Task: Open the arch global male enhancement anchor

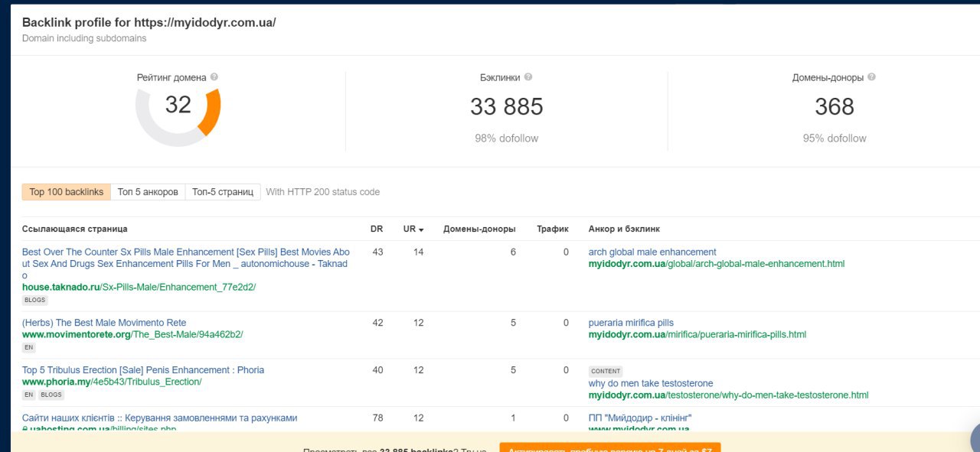Action: click(x=652, y=252)
